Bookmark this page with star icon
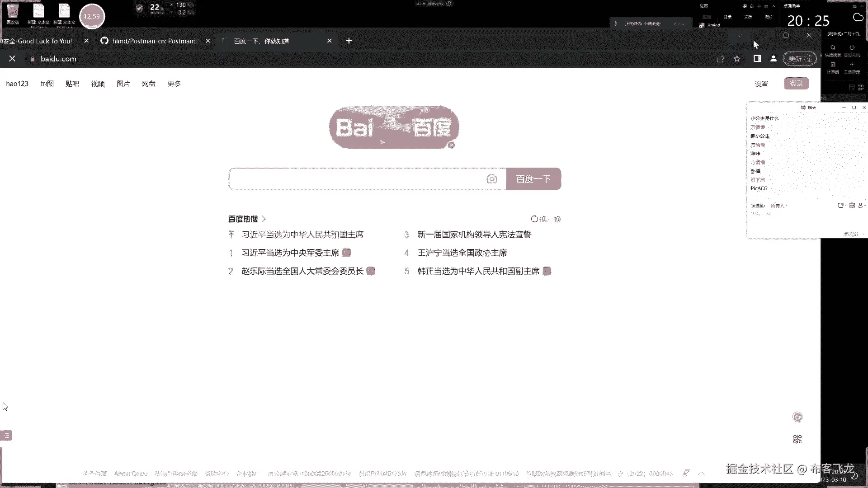868x488 pixels. pyautogui.click(x=737, y=59)
